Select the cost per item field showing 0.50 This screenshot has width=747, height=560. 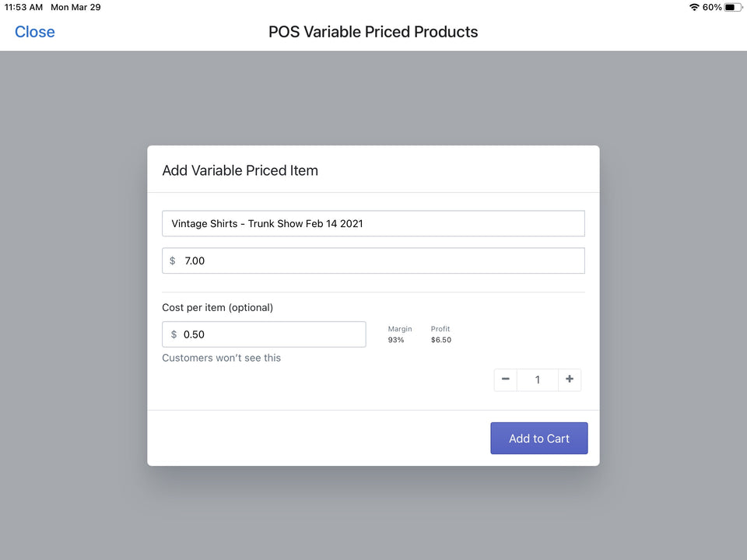[x=264, y=334]
